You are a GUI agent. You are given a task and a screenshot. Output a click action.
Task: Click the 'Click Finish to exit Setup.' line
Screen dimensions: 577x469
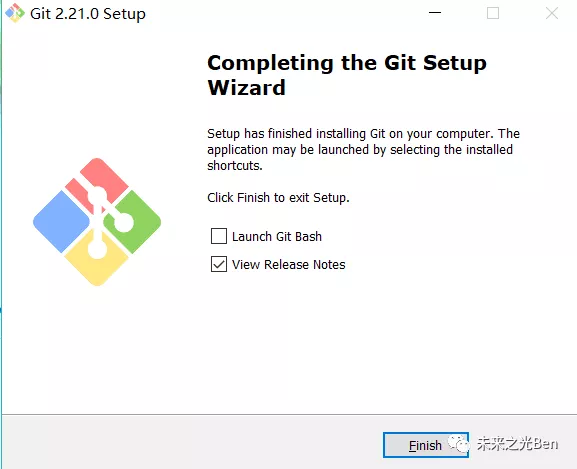[x=278, y=198]
